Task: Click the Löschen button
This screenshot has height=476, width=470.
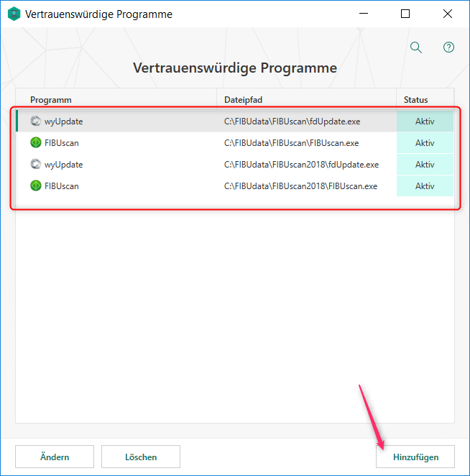Action: (141, 457)
